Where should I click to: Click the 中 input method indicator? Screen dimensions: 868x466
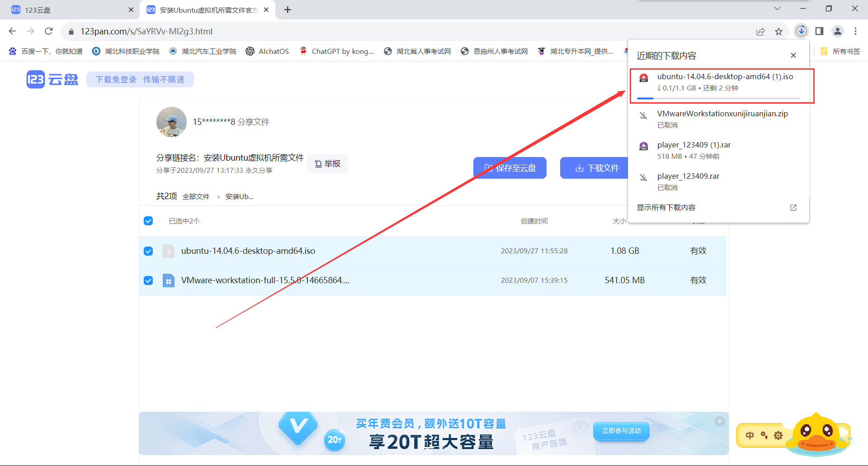[750, 435]
